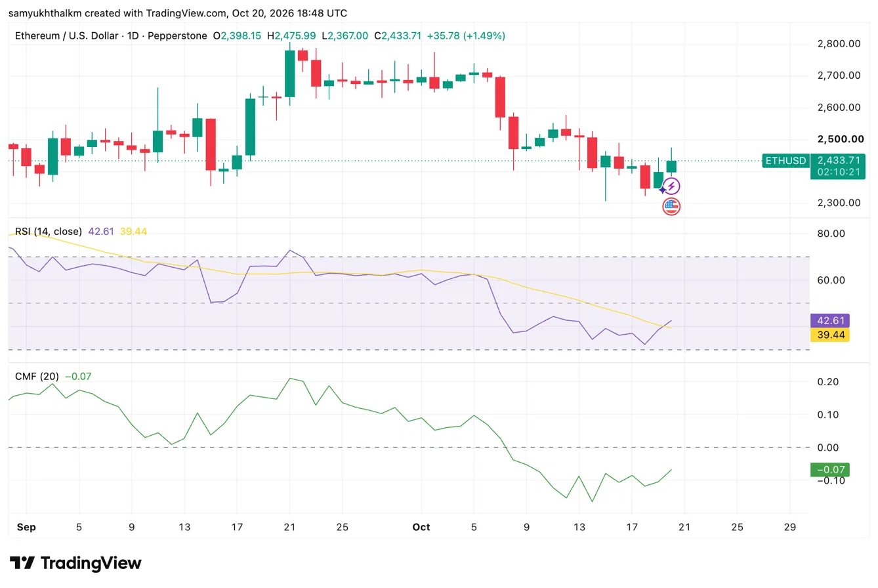Click the purple 42.61 RSI axis badge
This screenshot has height=588, width=878.
830,321
